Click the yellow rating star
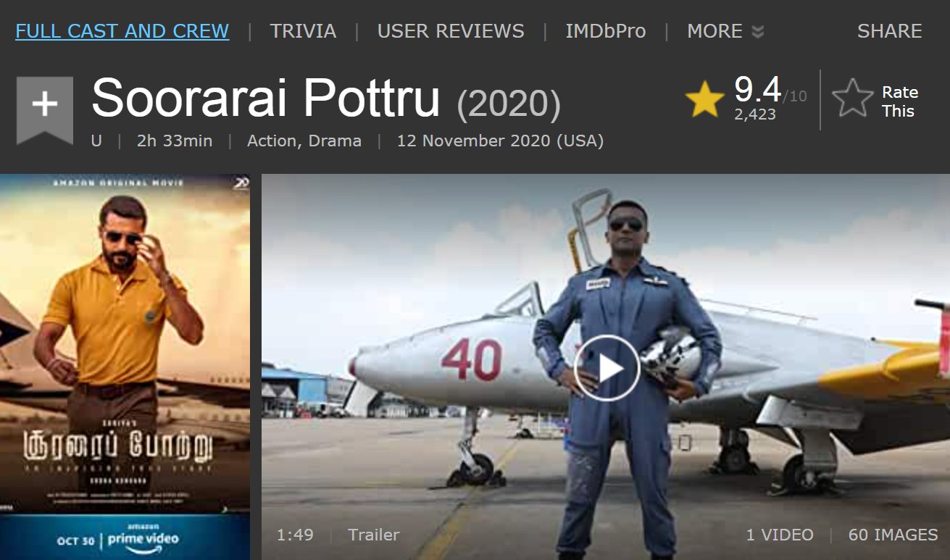Viewport: 950px width, 560px height. (x=705, y=99)
